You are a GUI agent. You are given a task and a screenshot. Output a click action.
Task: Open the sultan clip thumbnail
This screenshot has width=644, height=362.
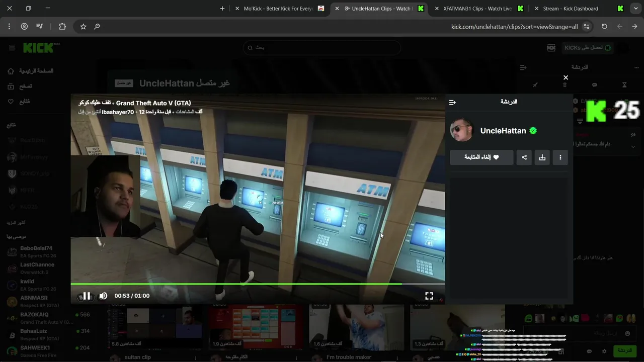[154, 327]
